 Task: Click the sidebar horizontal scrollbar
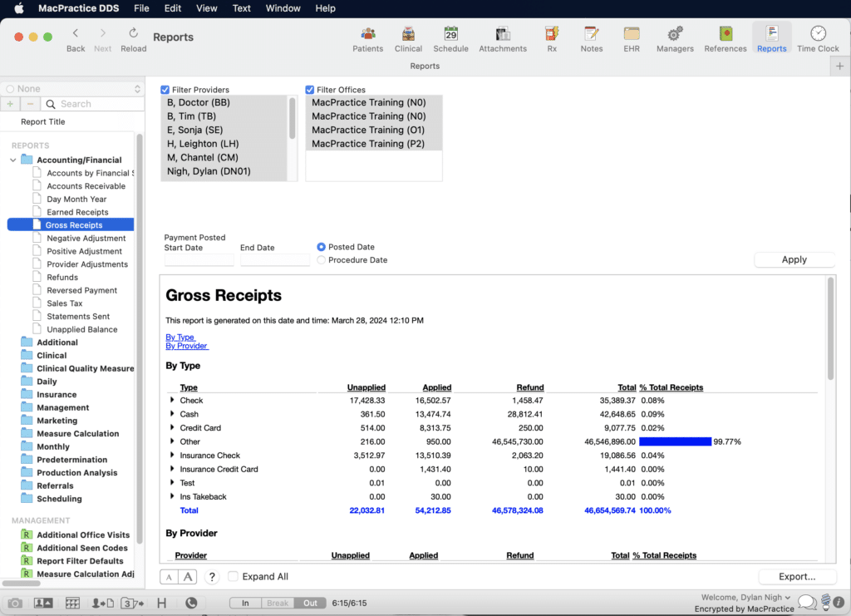[x=21, y=584]
